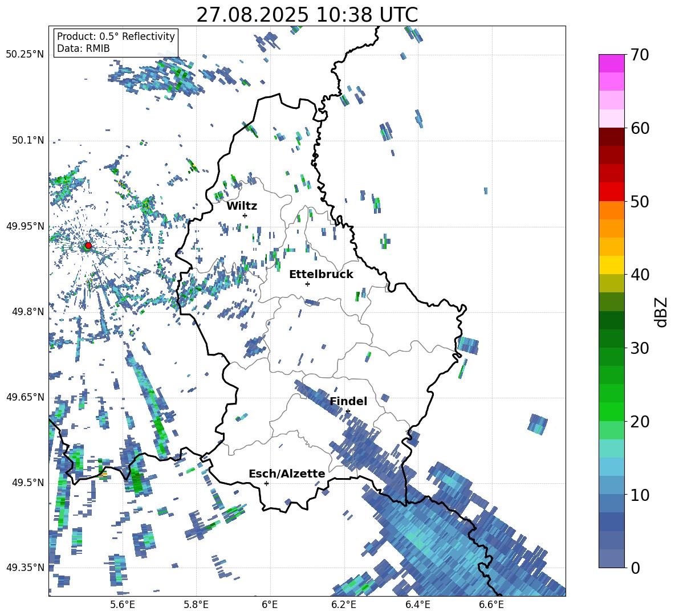The image size is (675, 616).
Task: Click the 49.95°N latitude label
Action: click(x=25, y=226)
